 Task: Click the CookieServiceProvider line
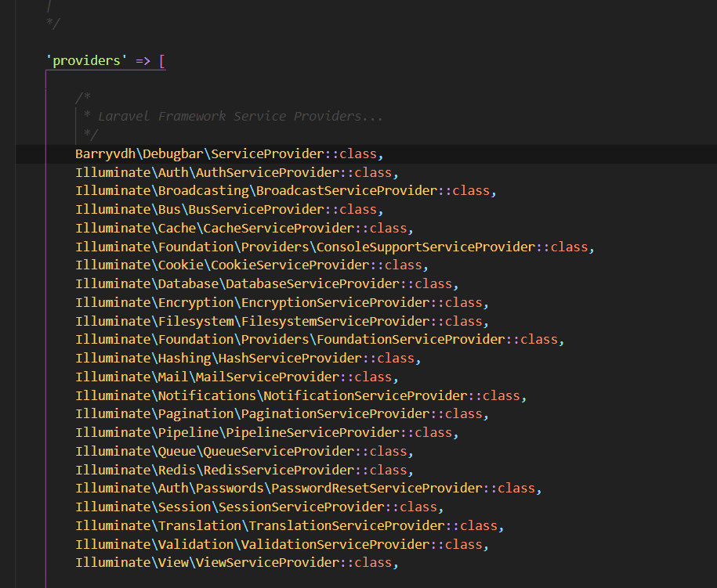[252, 265]
